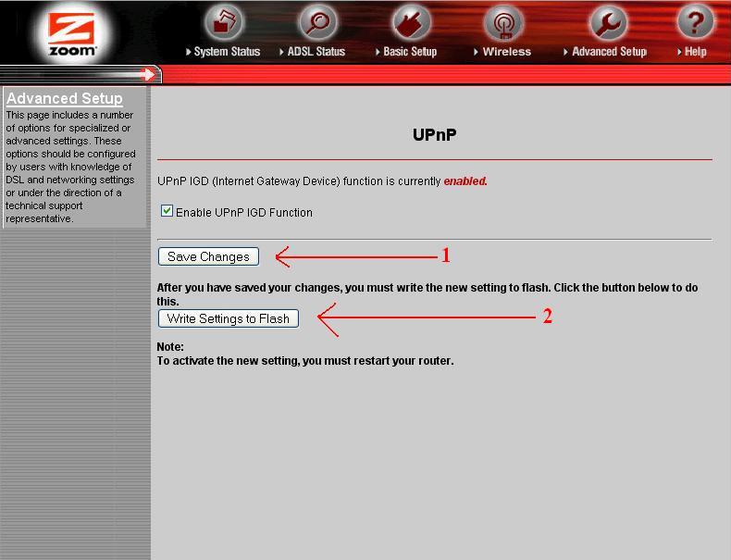
Task: Click Write Settings to Flash button
Action: pos(229,318)
